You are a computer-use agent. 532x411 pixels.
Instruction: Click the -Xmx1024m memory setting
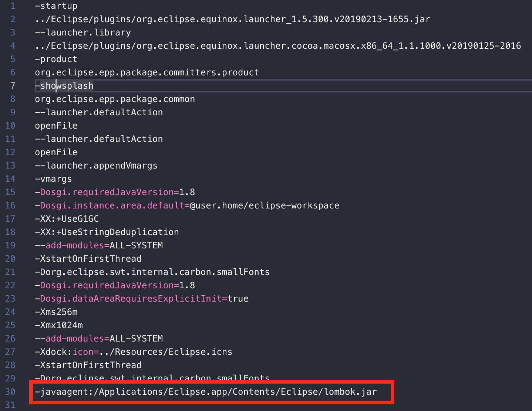click(58, 325)
